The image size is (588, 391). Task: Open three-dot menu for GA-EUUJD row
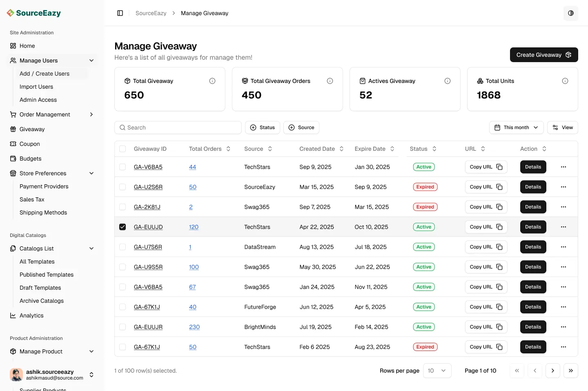coord(563,227)
